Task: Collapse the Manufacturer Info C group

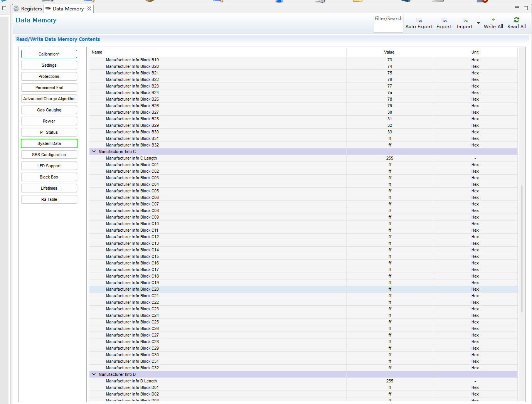Action: (x=94, y=151)
